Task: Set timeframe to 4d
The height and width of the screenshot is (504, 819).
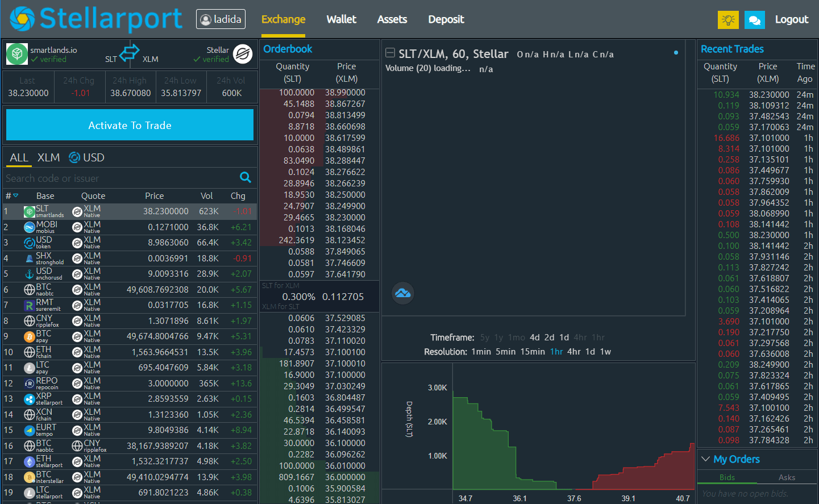Action: (x=535, y=338)
